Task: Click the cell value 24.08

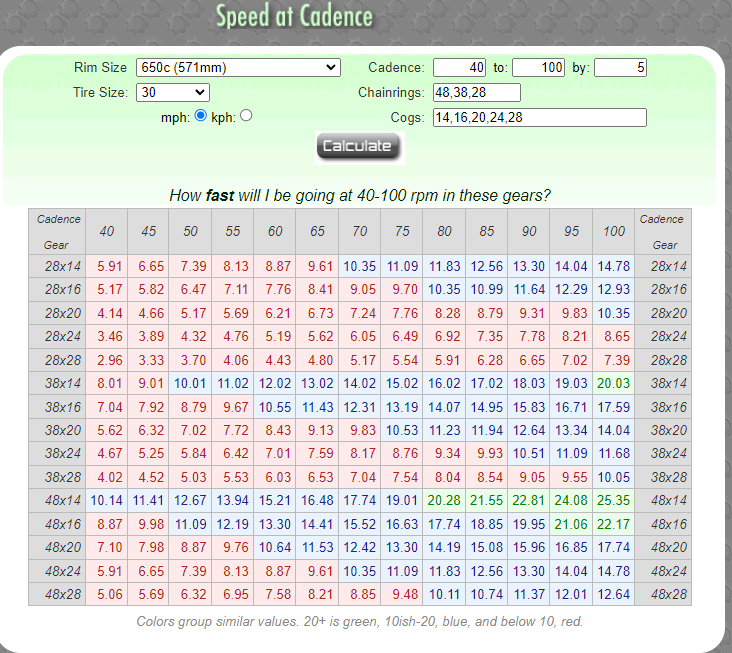Action: pos(571,500)
